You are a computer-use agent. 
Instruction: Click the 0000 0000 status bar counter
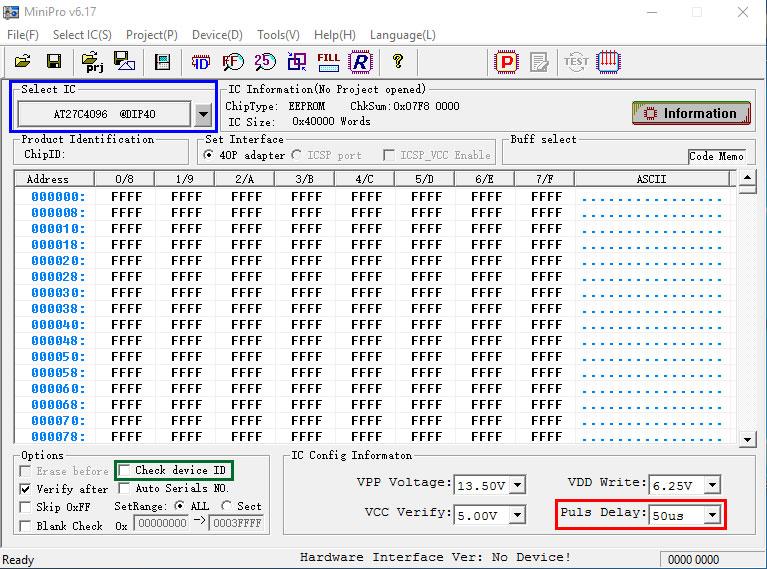point(693,559)
